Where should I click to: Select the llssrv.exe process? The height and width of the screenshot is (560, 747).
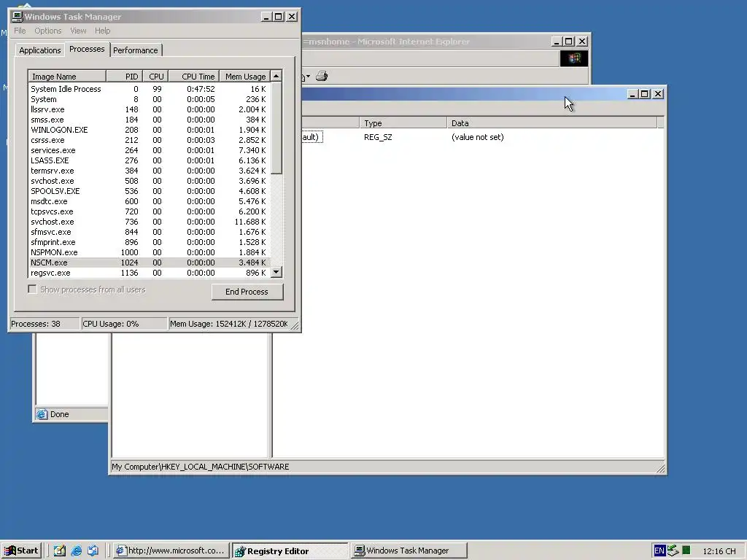pos(149,109)
